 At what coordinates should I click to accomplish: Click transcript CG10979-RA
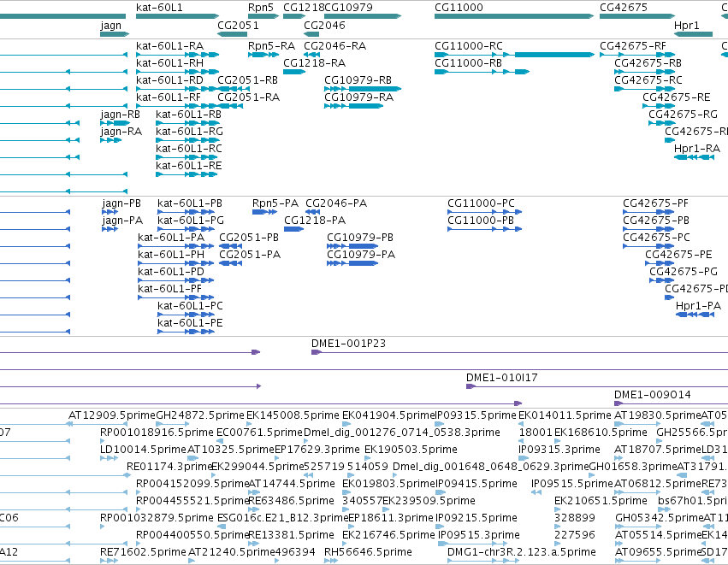pyautogui.click(x=359, y=97)
